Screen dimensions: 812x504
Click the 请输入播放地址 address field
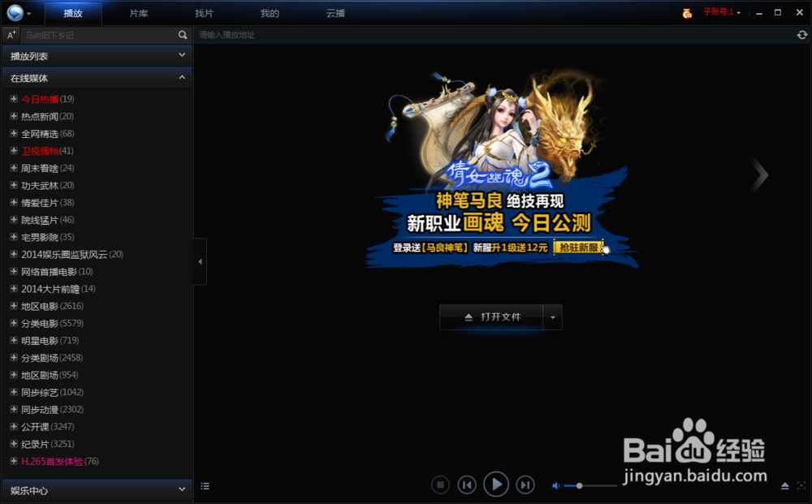click(x=495, y=35)
